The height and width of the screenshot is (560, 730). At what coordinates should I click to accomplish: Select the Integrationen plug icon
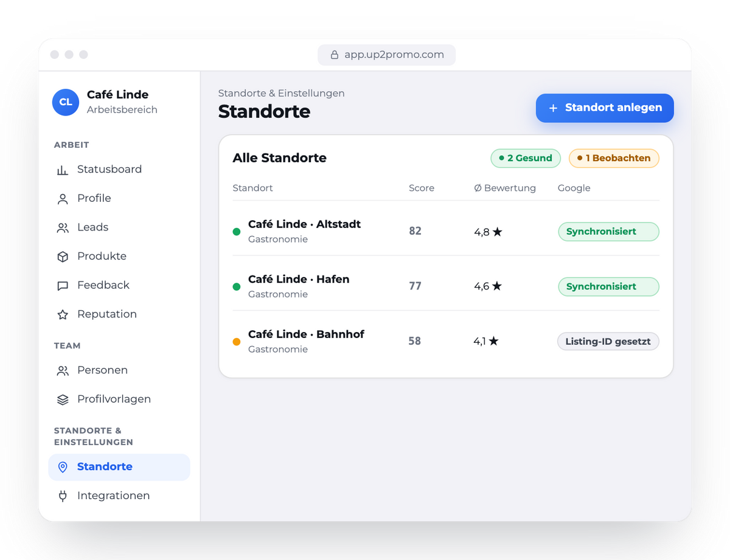pyautogui.click(x=63, y=496)
